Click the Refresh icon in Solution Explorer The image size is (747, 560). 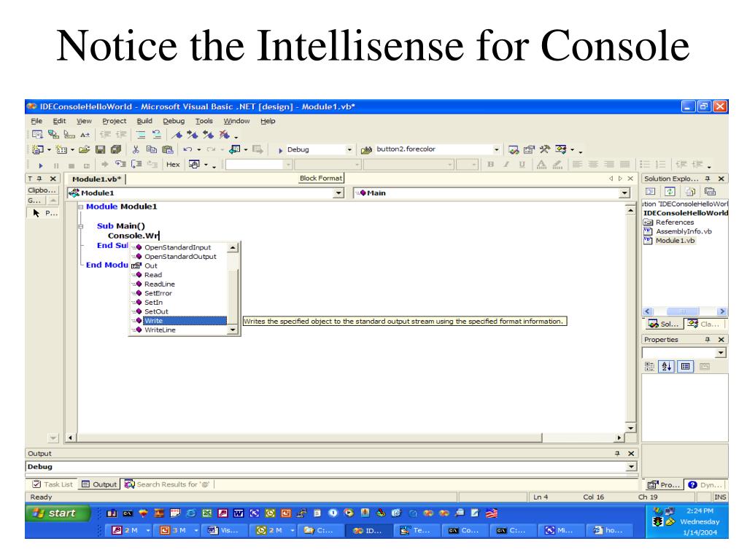[x=670, y=192]
